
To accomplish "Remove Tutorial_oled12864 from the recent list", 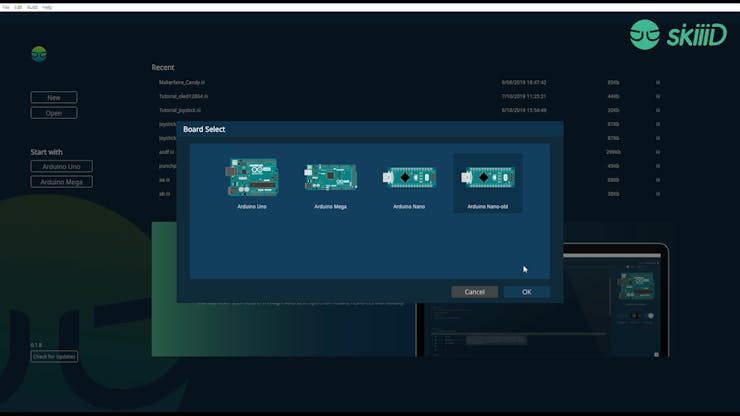I will click(657, 96).
